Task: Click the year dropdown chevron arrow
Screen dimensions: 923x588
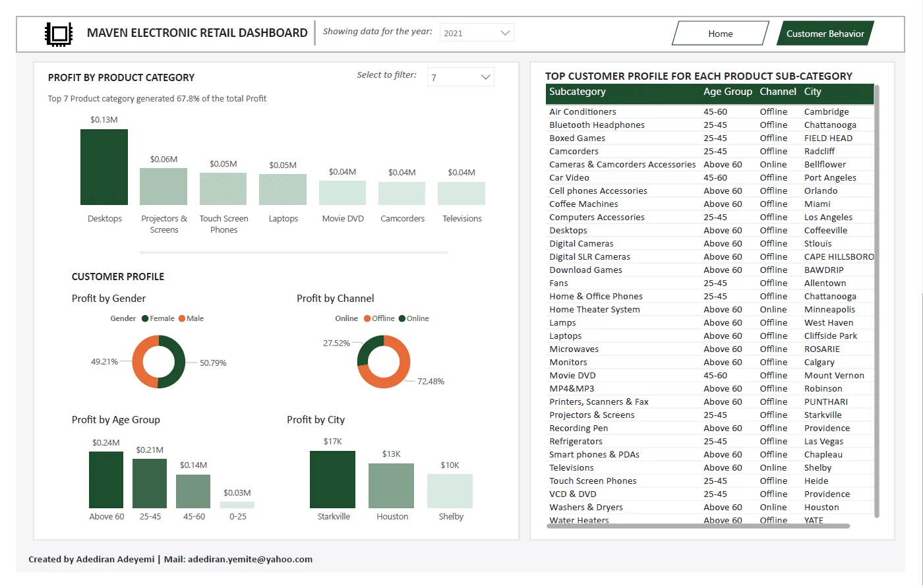Action: coord(506,33)
